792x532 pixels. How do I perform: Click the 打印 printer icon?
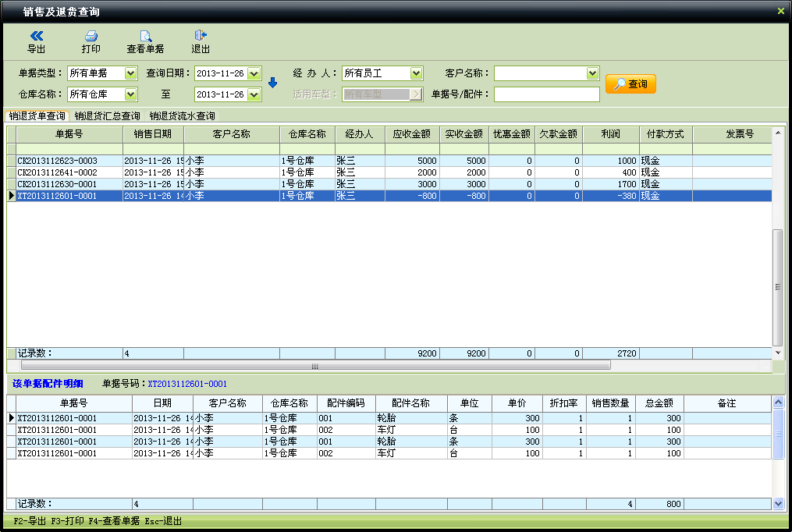pyautogui.click(x=91, y=36)
